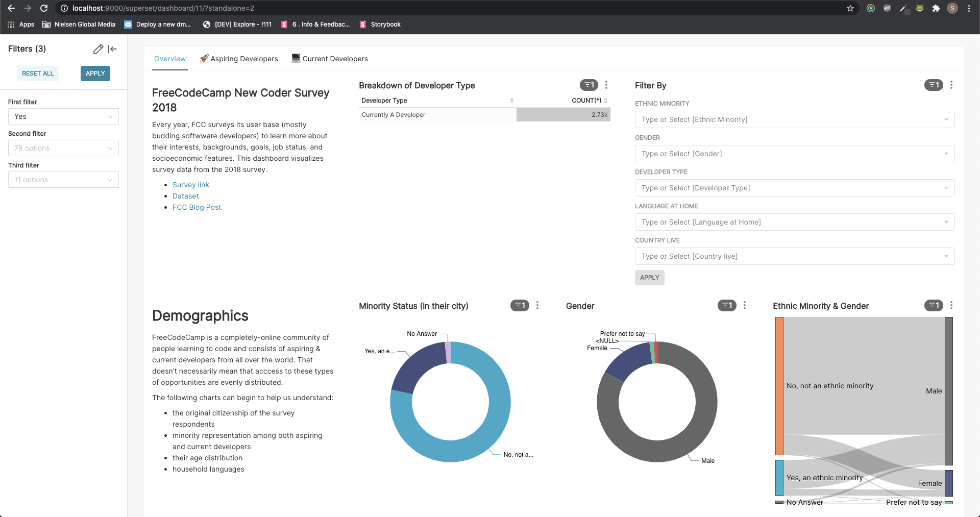
Task: Open filter badge on Gender chart
Action: (727, 306)
